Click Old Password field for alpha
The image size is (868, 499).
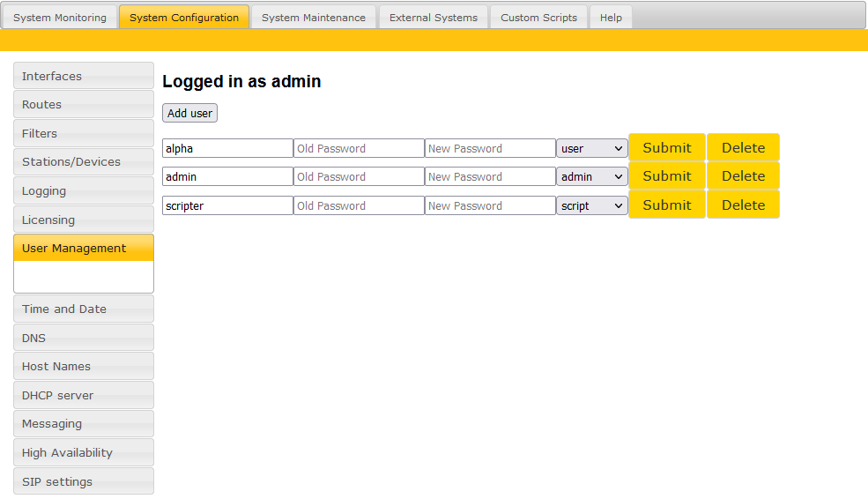359,148
